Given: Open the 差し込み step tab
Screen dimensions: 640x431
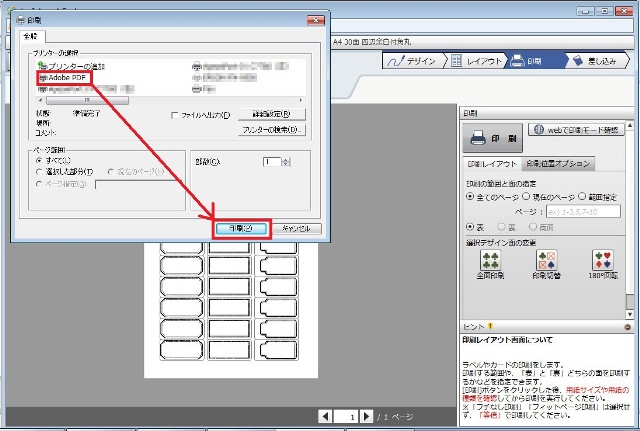Looking at the screenshot, I should tap(596, 61).
